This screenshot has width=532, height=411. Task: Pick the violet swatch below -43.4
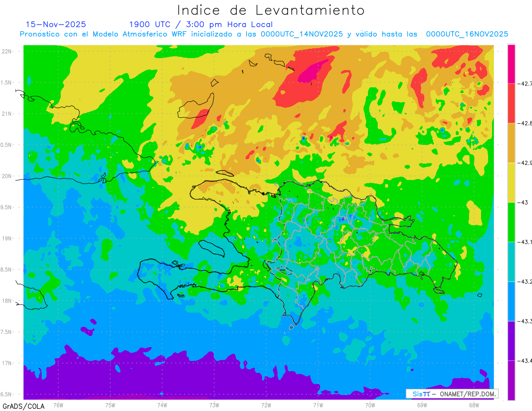(x=511, y=380)
